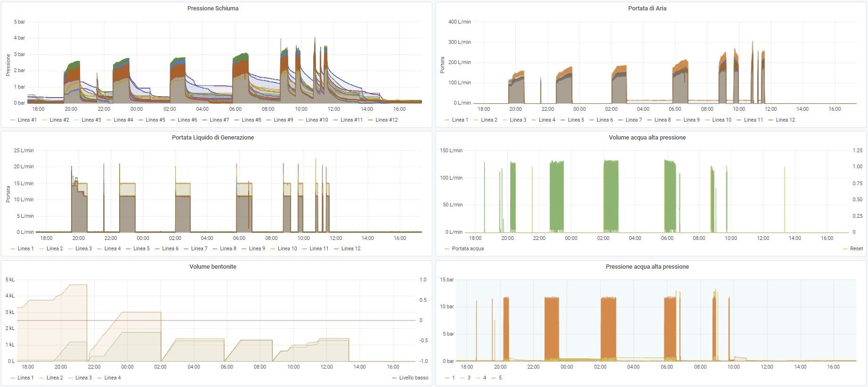Select Linea 3 in Portata Liquido di Generazione legend

(83, 248)
